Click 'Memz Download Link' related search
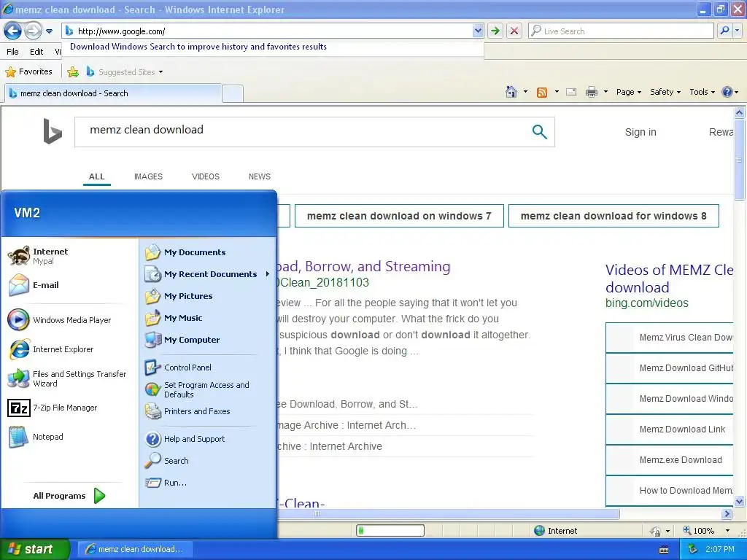The width and height of the screenshot is (747, 560). pyautogui.click(x=670, y=429)
